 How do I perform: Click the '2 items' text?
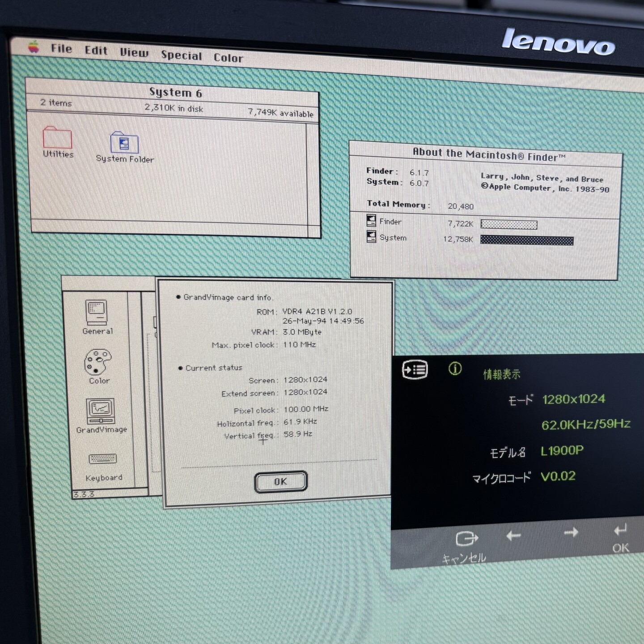pyautogui.click(x=56, y=102)
